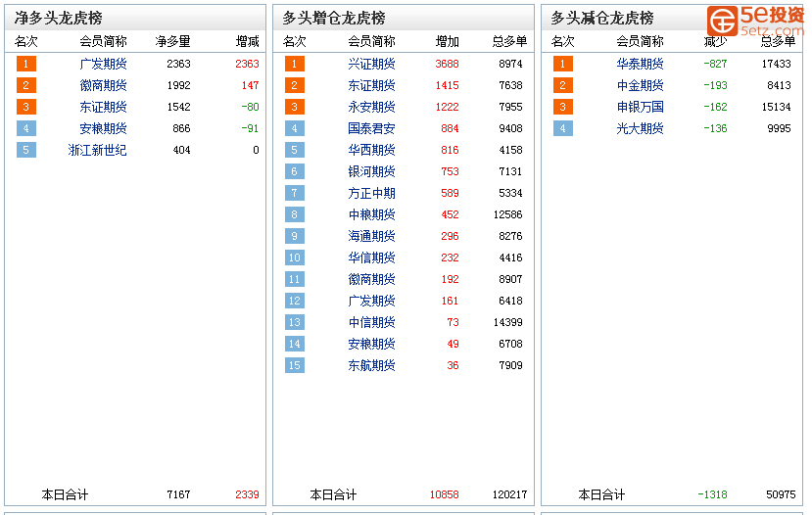Open 华信期货 member link

[371, 257]
